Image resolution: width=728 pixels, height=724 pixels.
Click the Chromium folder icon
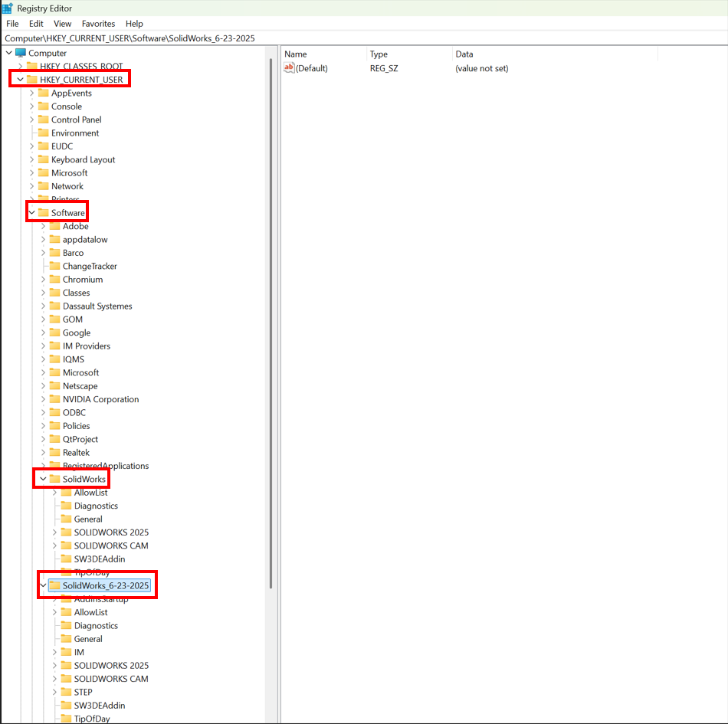(54, 280)
